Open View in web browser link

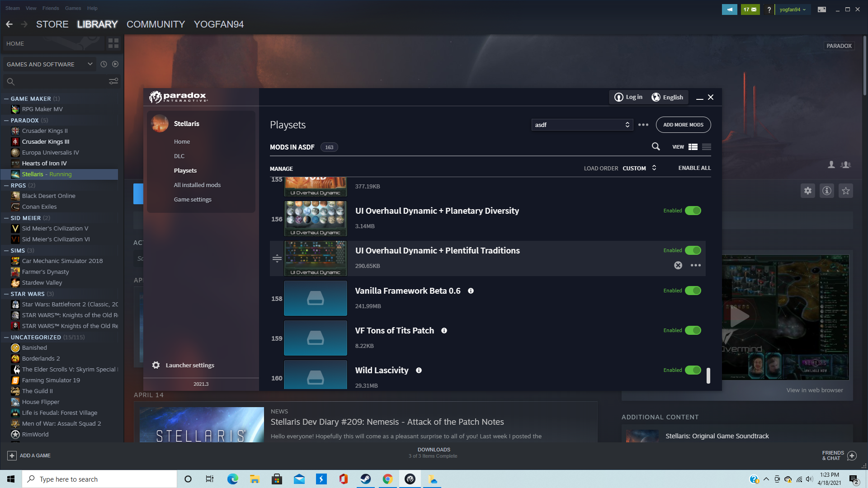(814, 390)
